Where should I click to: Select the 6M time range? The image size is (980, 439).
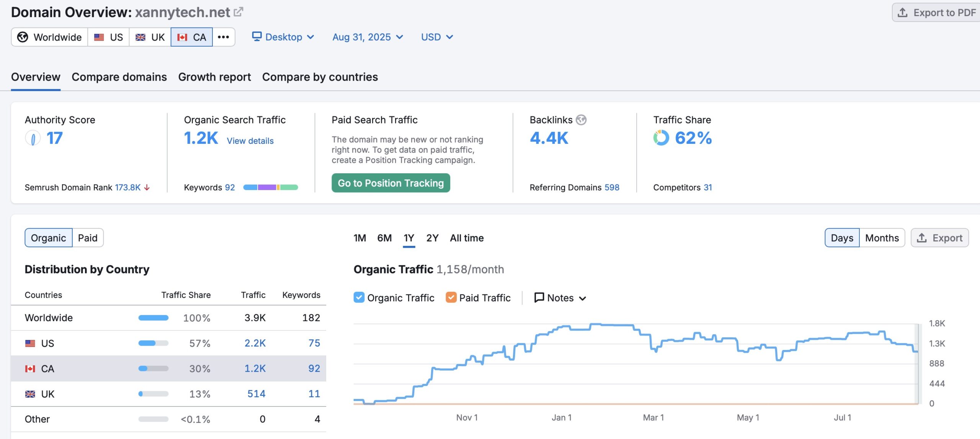click(x=384, y=238)
